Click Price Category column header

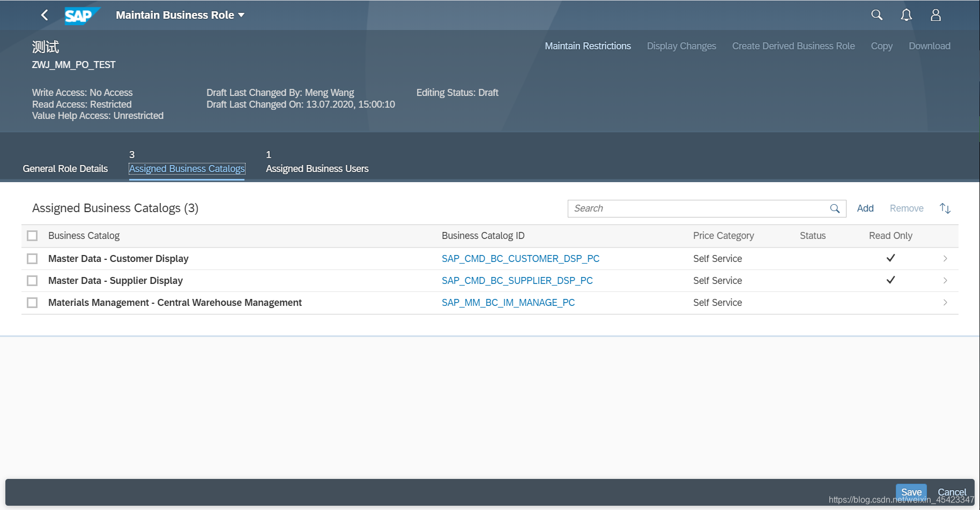coord(723,236)
